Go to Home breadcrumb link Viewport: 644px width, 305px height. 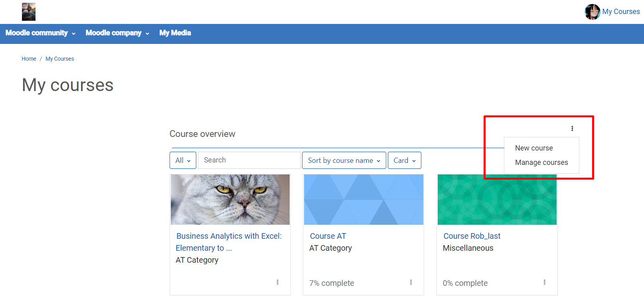click(x=29, y=59)
